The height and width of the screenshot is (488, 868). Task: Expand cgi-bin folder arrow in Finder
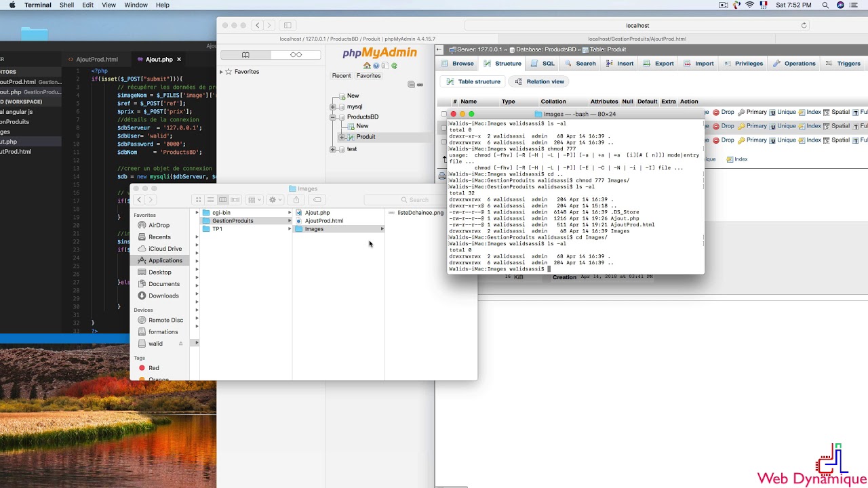[290, 213]
